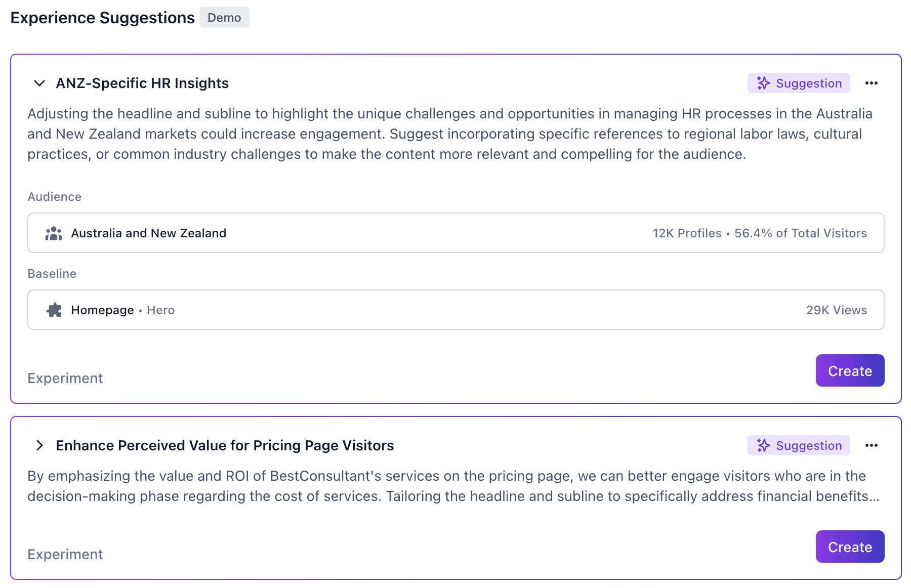The height and width of the screenshot is (588, 911).
Task: Select the Australia and New Zealand audience name
Action: coord(148,233)
